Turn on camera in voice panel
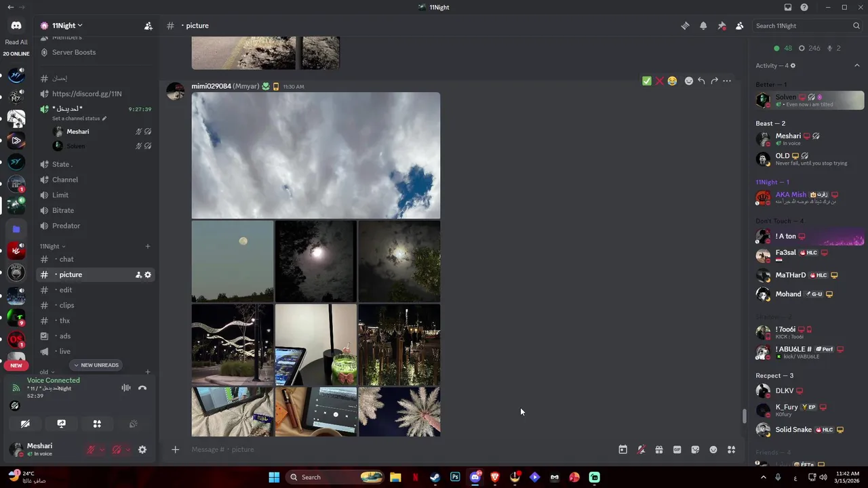Image resolution: width=868 pixels, height=488 pixels. pyautogui.click(x=25, y=424)
